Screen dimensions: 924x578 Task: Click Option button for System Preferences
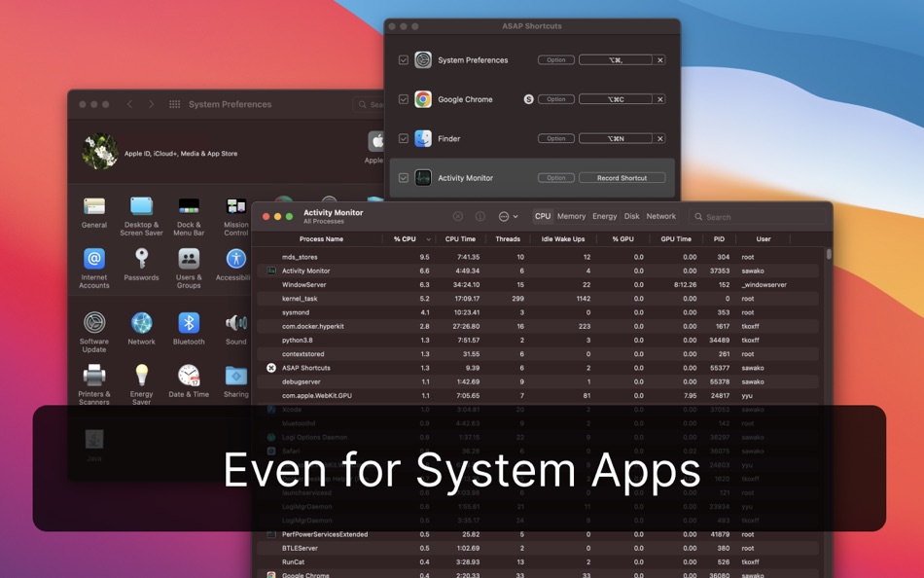tap(555, 59)
